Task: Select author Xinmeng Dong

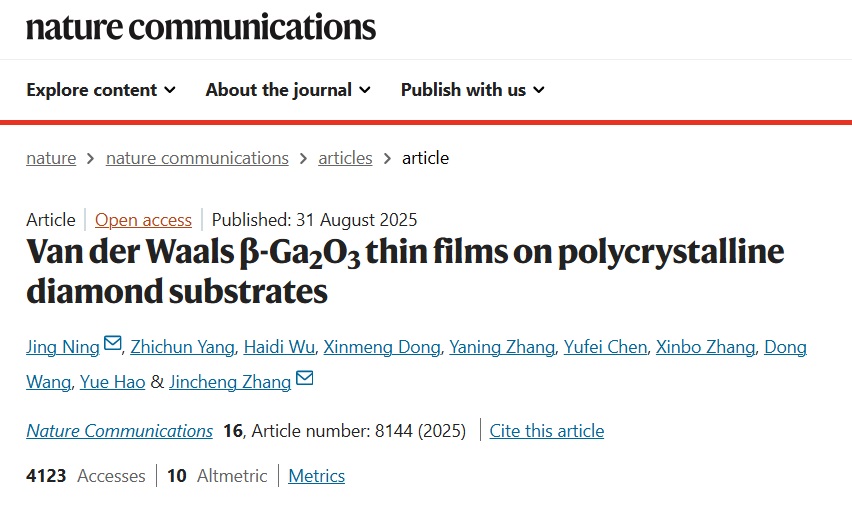Action: [382, 347]
